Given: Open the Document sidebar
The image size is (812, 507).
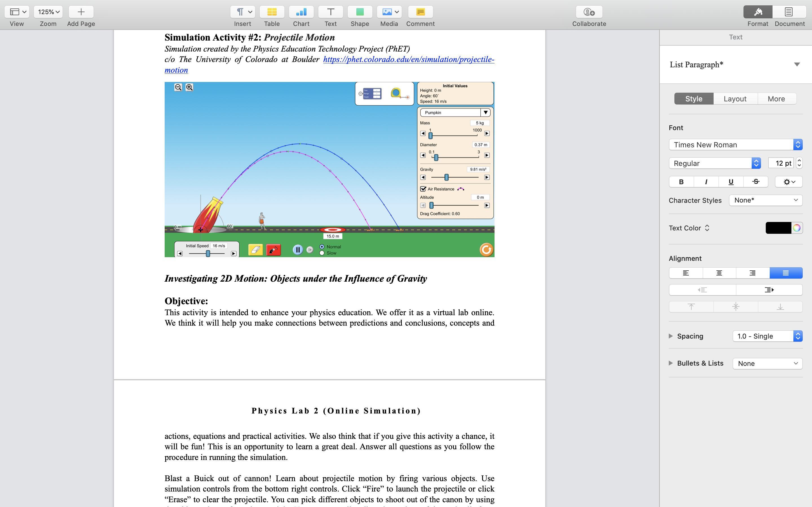Looking at the screenshot, I should 789,12.
